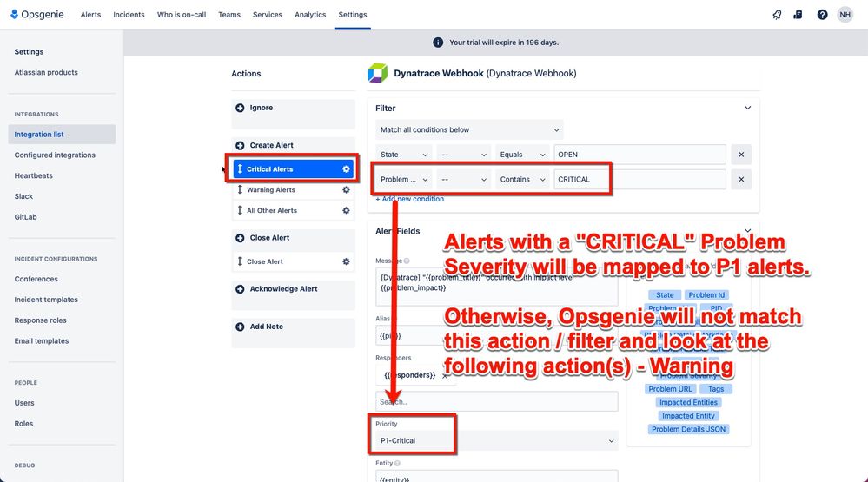
Task: Open the Incidents top menu
Action: pos(129,15)
